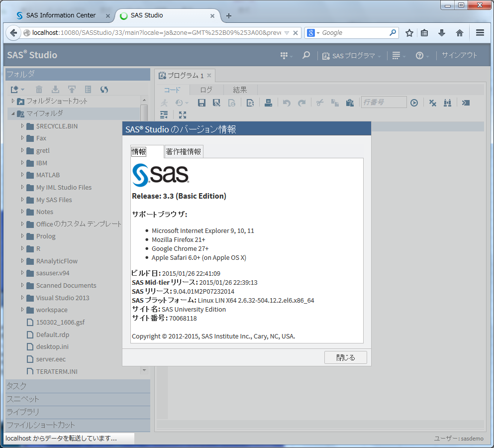Viewport: 494px width, 448px height.
Task: Click the Find and replace binoculars icon
Action: pyautogui.click(x=447, y=103)
